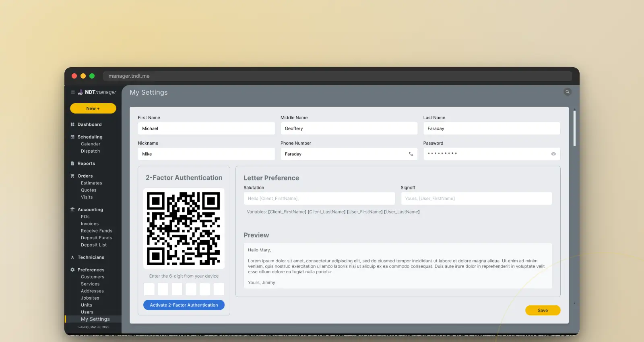Open Deposit List
Viewport: 644px width, 342px height.
pos(93,245)
